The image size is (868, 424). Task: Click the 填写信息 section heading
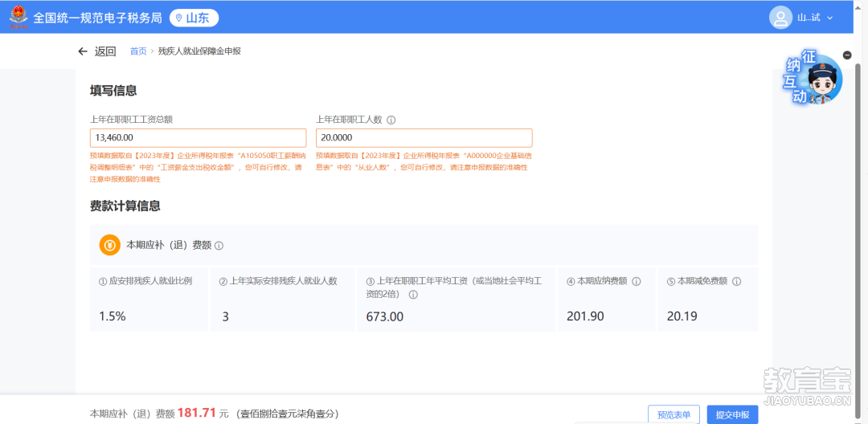[113, 91]
